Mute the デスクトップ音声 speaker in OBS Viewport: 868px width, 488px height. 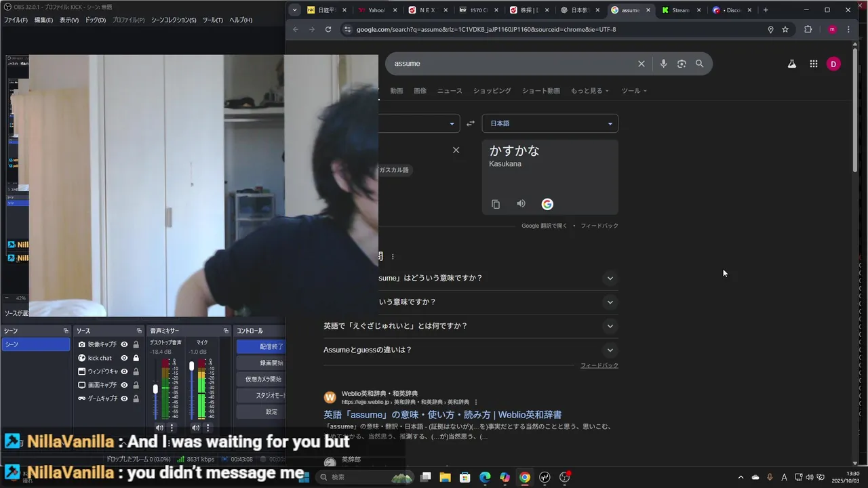(159, 428)
